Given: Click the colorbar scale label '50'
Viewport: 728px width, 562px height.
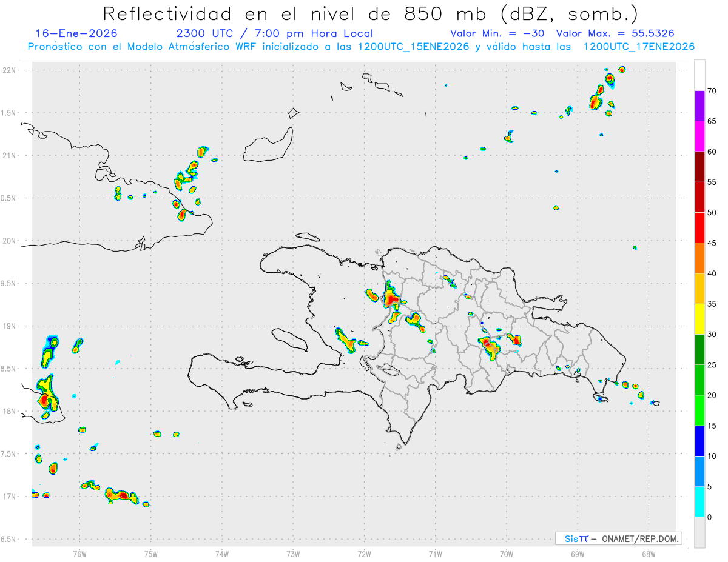Looking at the screenshot, I should pos(712,213).
